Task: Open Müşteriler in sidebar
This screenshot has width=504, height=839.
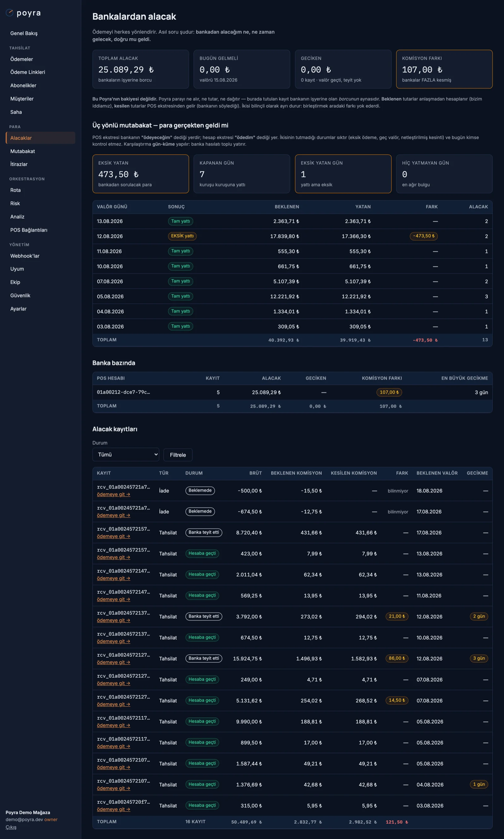Action: pyautogui.click(x=22, y=99)
